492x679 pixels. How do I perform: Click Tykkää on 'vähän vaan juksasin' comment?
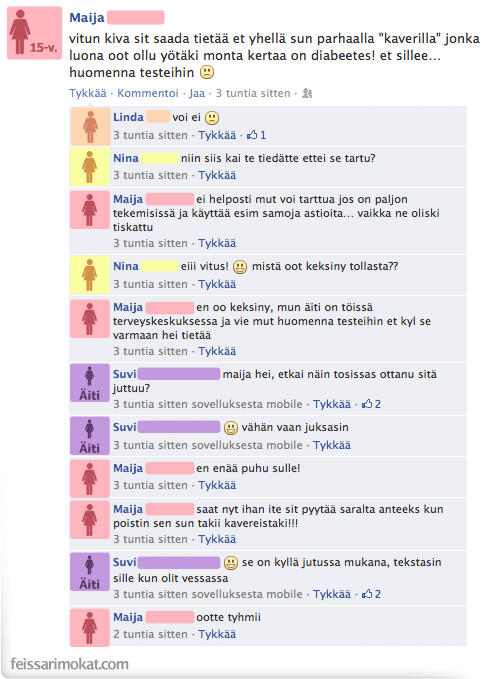pyautogui.click(x=332, y=445)
